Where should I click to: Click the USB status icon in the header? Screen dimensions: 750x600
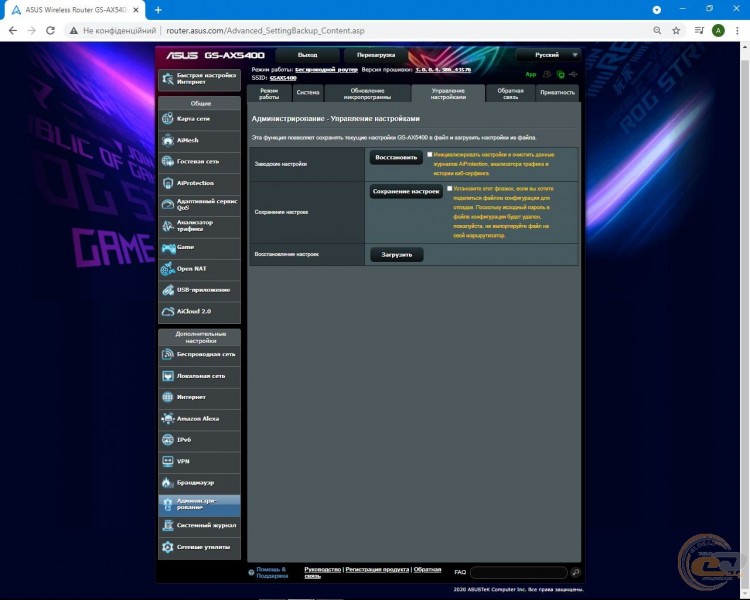573,75
